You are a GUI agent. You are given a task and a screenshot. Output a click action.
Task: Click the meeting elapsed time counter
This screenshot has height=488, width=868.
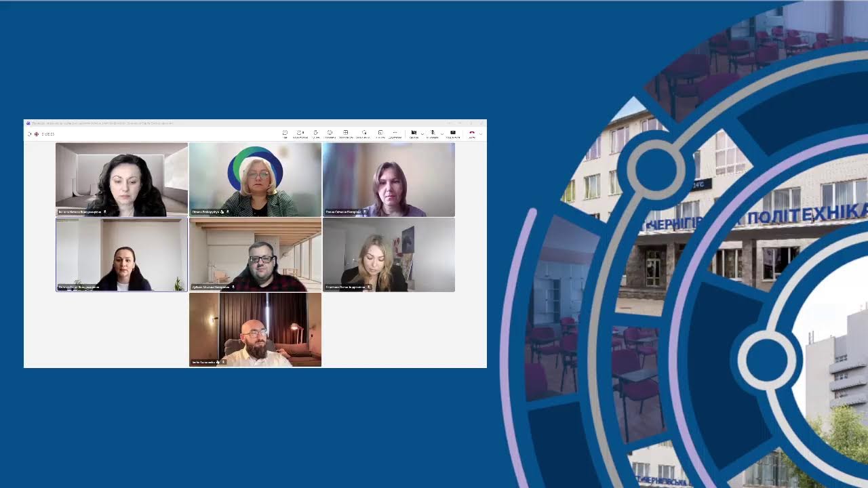click(47, 134)
